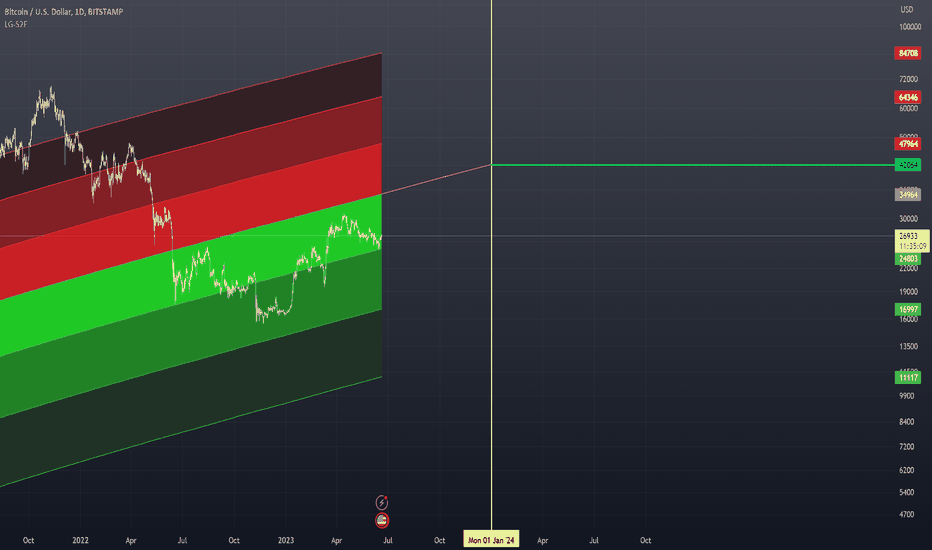Click the green 16997 price label
The width and height of the screenshot is (932, 550).
click(x=908, y=309)
